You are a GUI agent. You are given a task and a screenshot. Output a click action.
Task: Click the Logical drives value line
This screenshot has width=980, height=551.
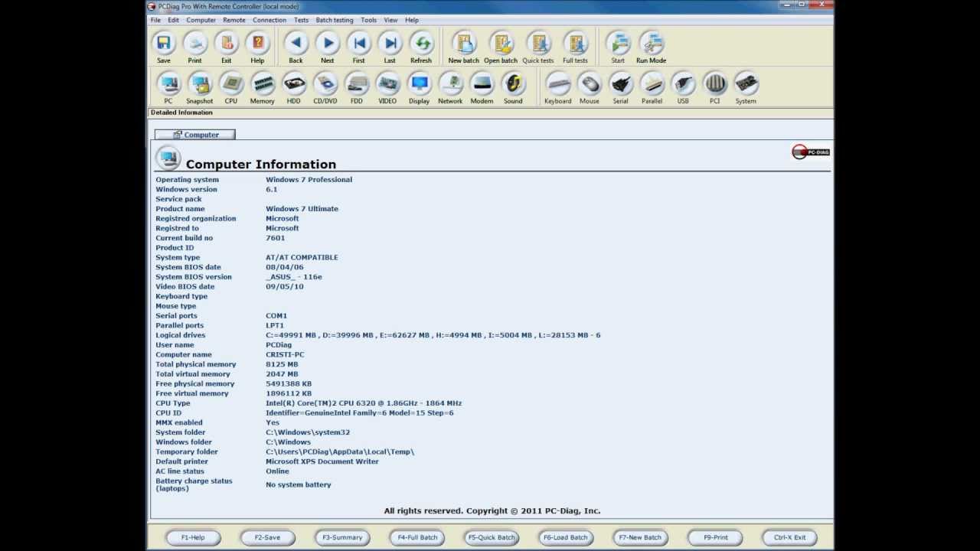(433, 335)
